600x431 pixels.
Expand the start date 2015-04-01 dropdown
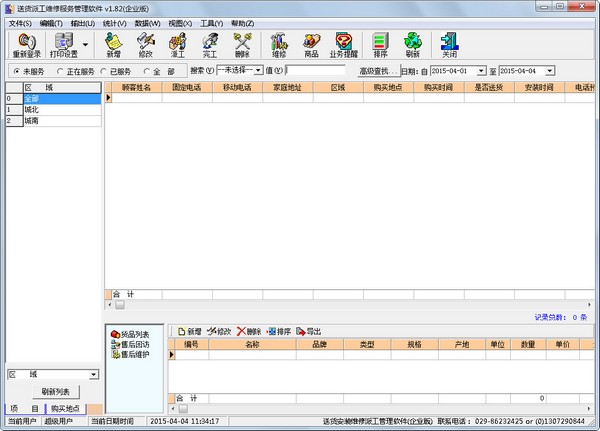481,71
